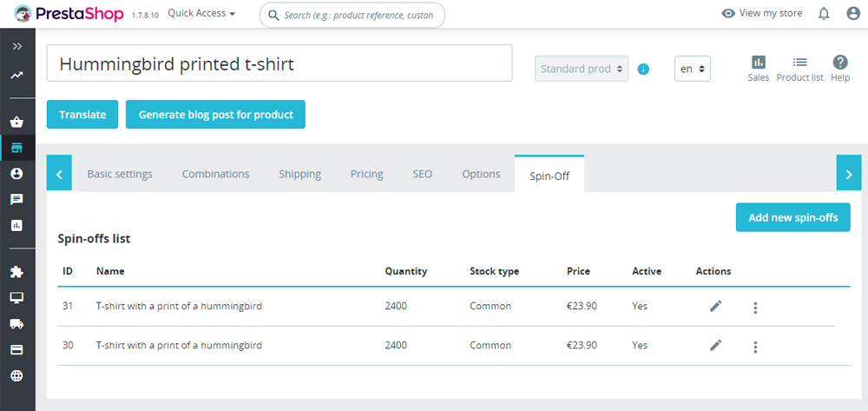Image resolution: width=868 pixels, height=411 pixels.
Task: Open the Standard product type dropdown
Action: pos(582,69)
